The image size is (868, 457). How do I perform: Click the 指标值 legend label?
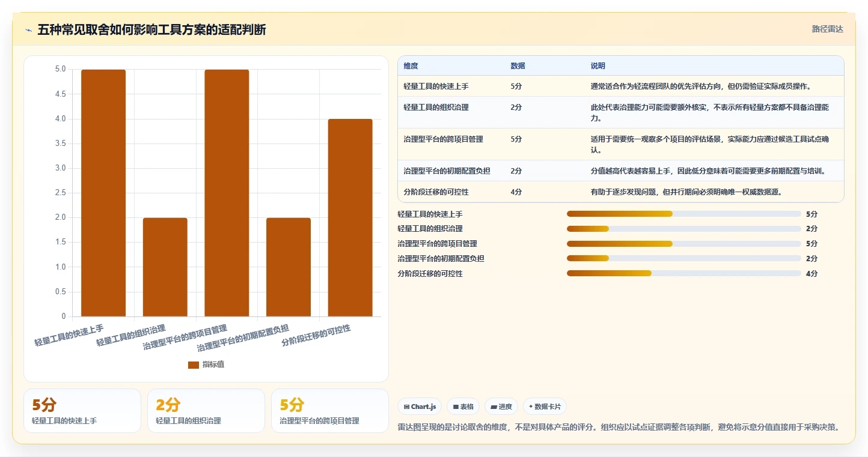(x=213, y=365)
